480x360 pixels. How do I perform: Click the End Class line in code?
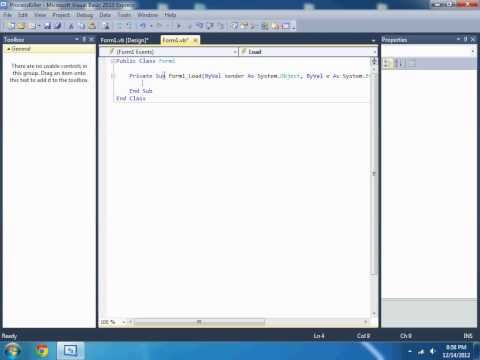(x=131, y=98)
